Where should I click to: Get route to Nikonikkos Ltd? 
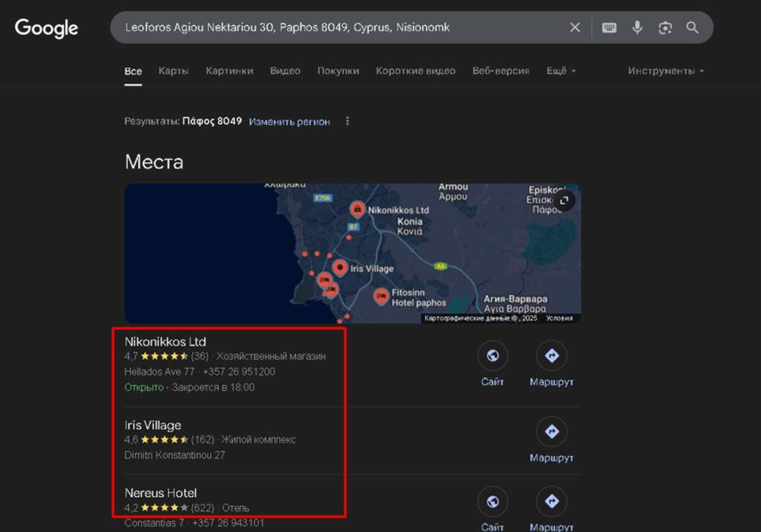[552, 356]
